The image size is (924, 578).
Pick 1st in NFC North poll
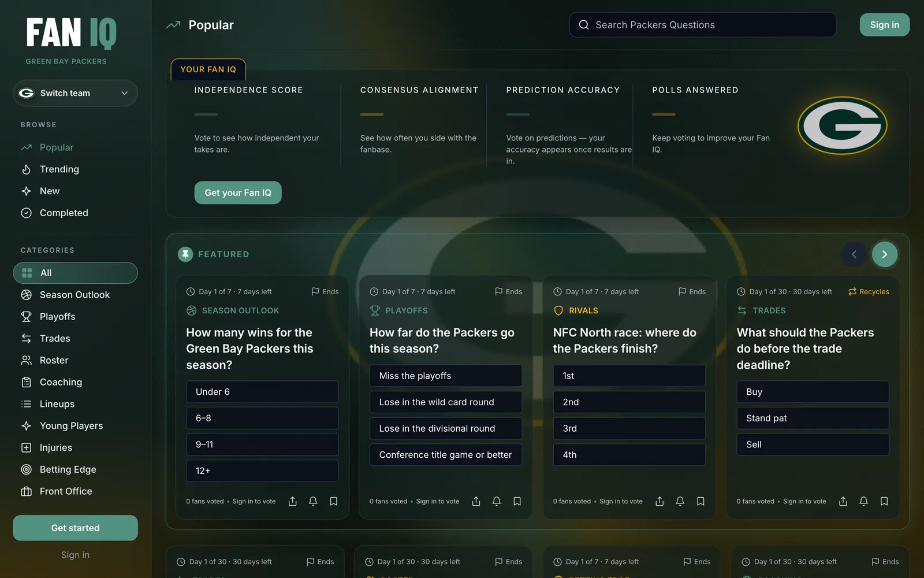click(629, 376)
